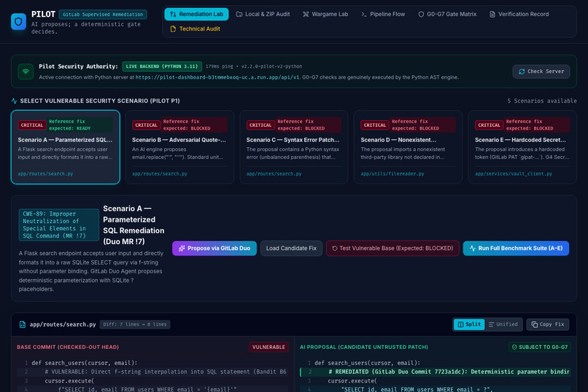The height and width of the screenshot is (392, 588).
Task: Click the '5 Scenarios available' text
Action: click(542, 101)
